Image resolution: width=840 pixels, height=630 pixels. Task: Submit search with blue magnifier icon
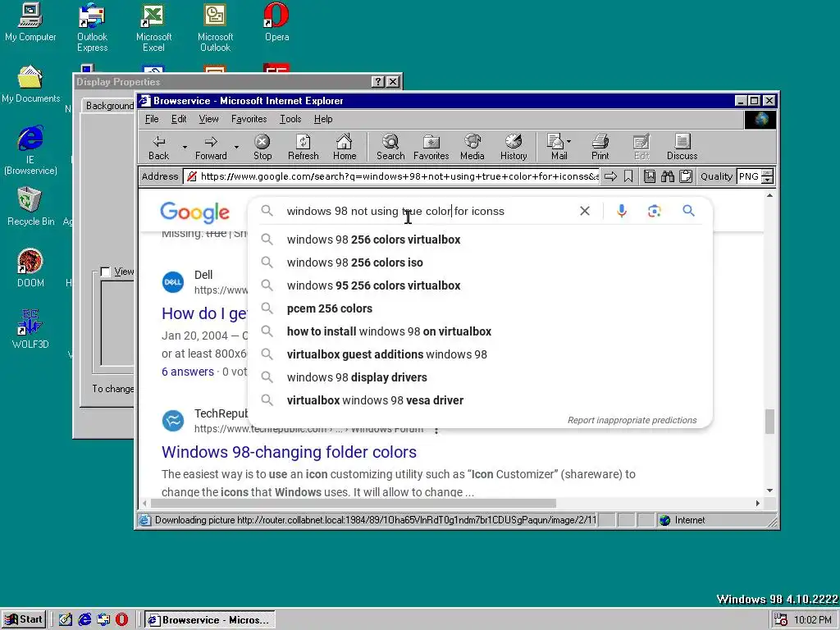(x=688, y=211)
